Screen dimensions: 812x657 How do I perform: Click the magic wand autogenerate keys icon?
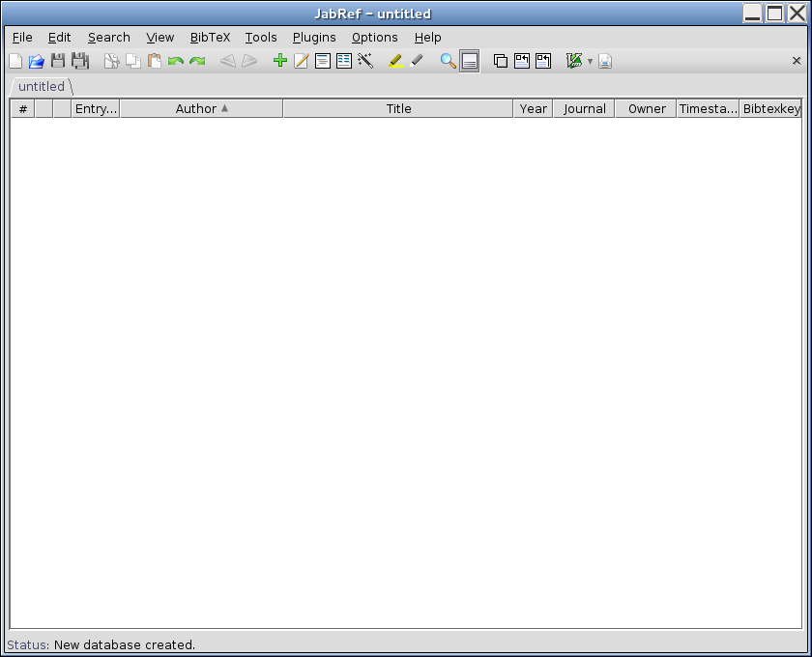pos(365,61)
